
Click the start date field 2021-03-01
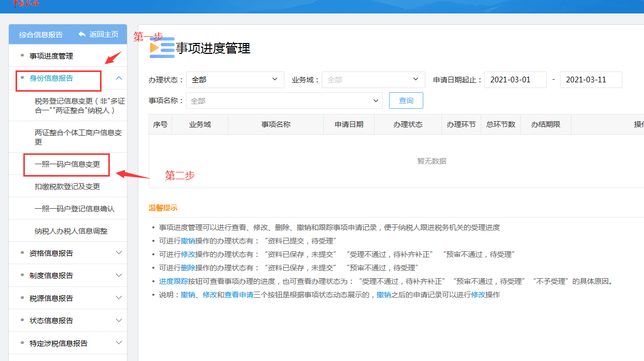[515, 80]
